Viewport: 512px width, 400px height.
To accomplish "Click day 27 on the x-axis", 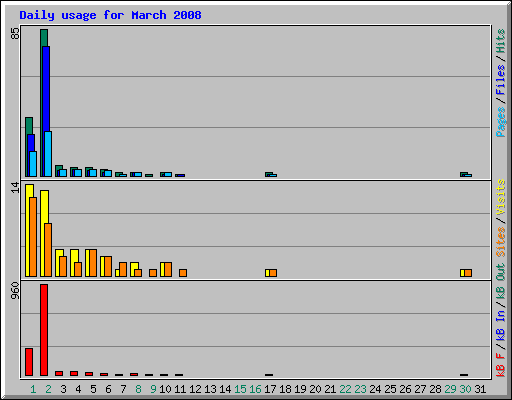I will coord(420,389).
